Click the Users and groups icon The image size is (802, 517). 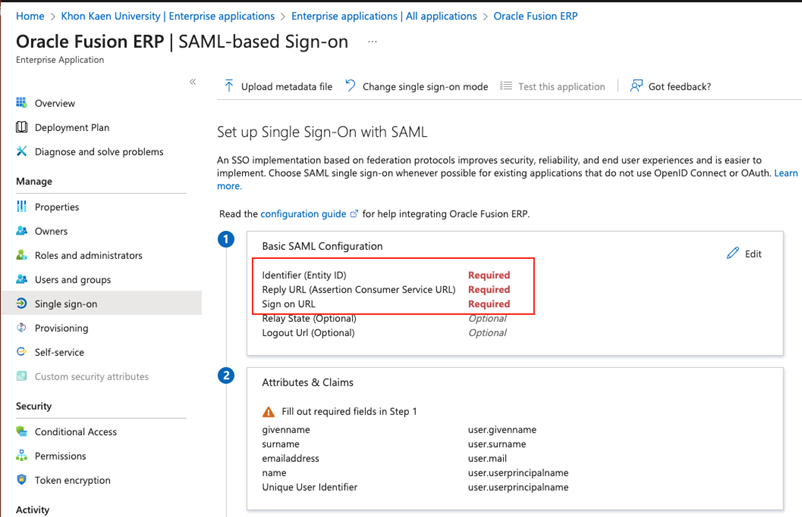pos(21,279)
